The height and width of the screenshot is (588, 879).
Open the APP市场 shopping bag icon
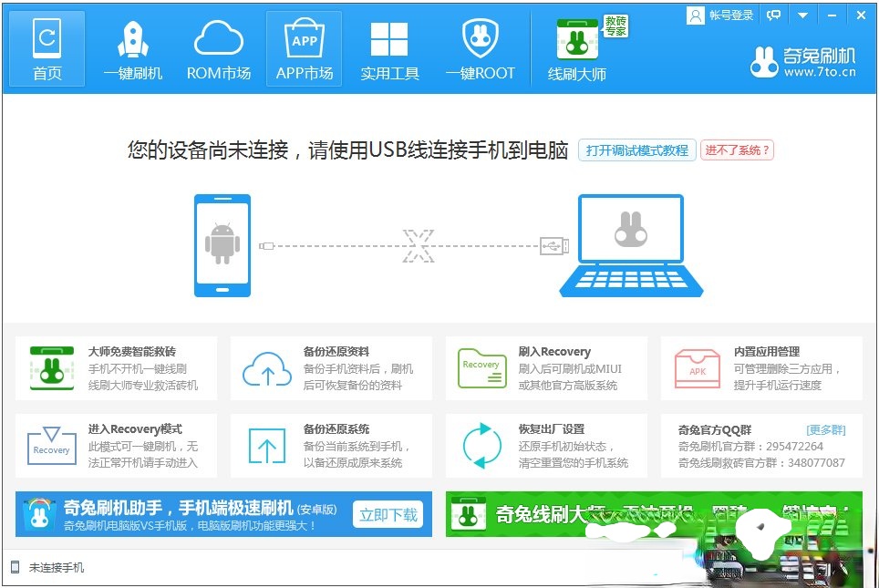[x=305, y=38]
